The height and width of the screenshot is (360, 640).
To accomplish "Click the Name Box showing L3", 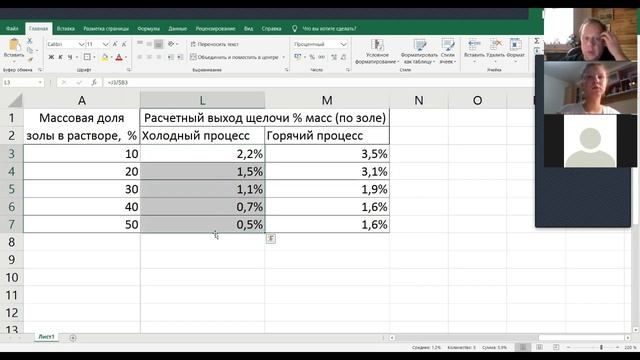I will click(x=22, y=82).
